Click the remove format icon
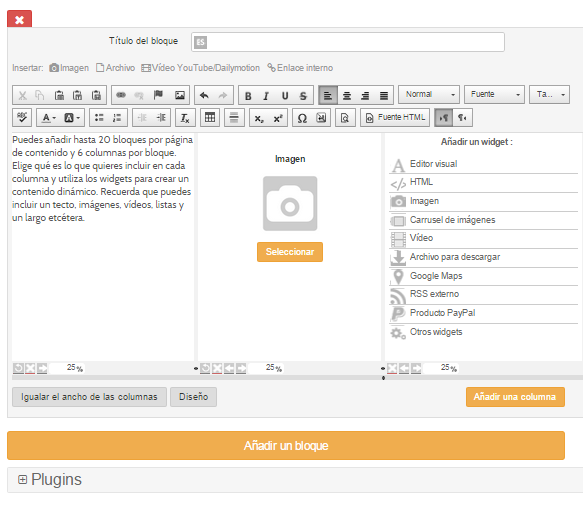 tap(185, 118)
